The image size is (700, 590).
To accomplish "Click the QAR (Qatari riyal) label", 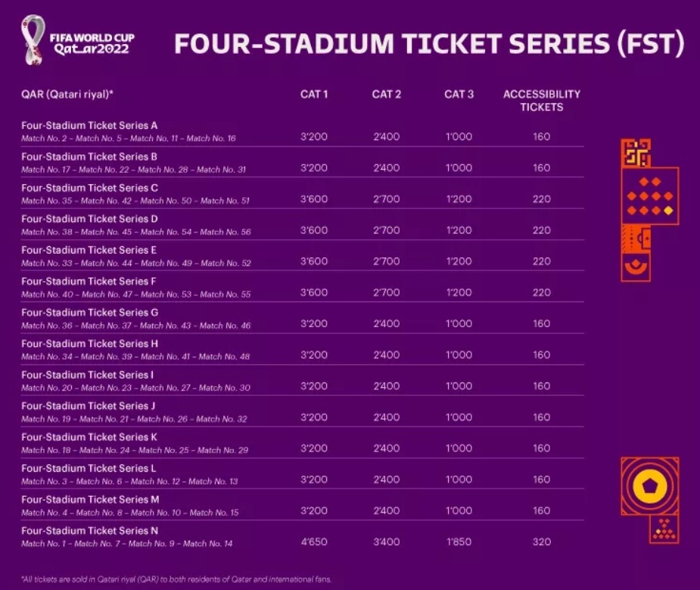I will tap(67, 94).
